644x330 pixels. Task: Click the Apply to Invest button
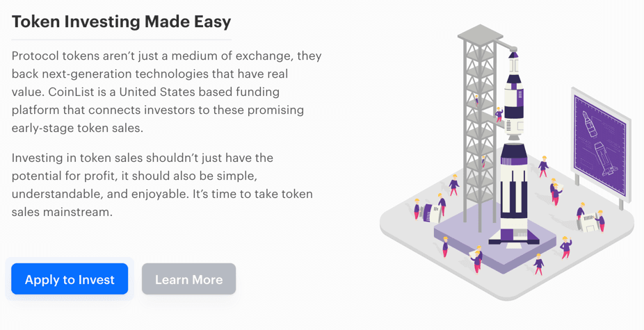[x=70, y=279]
